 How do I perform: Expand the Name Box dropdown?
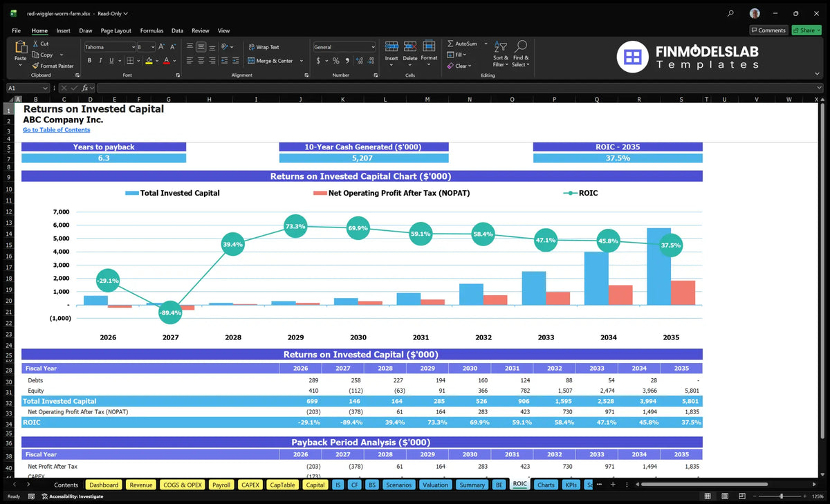click(x=46, y=88)
